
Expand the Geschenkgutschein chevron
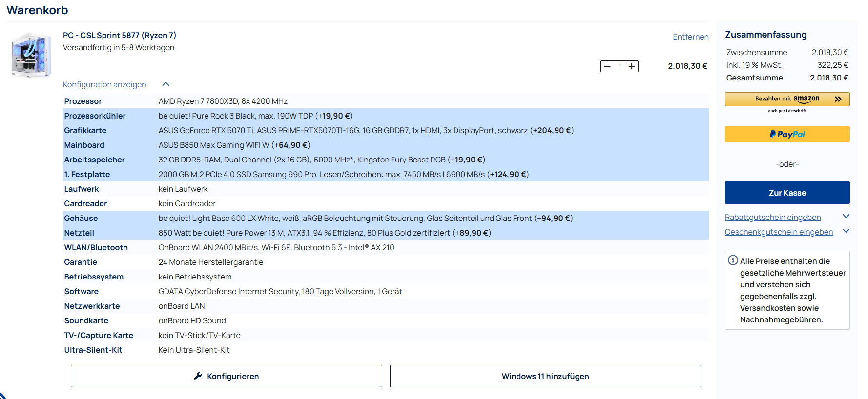click(x=846, y=231)
